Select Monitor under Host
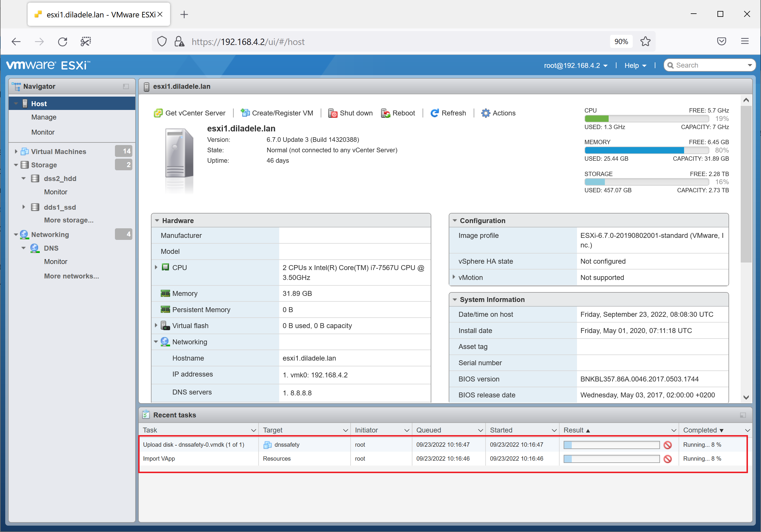The width and height of the screenshot is (761, 532). coord(43,133)
